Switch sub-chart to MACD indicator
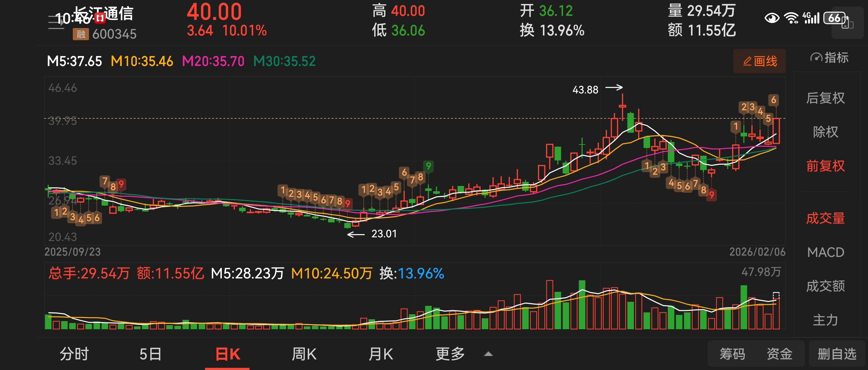This screenshot has width=868, height=370. pos(825,252)
